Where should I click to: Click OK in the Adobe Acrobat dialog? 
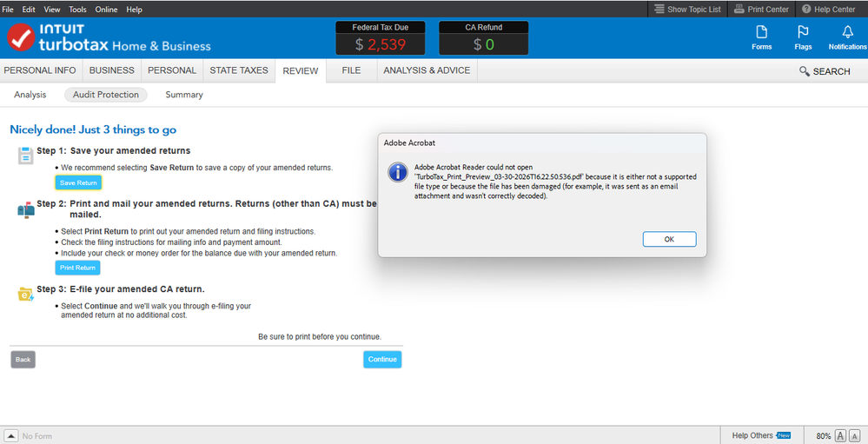(x=669, y=239)
